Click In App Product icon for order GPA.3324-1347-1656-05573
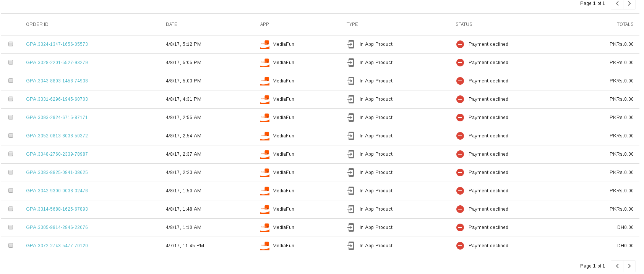The width and height of the screenshot is (644, 274). coord(351,44)
